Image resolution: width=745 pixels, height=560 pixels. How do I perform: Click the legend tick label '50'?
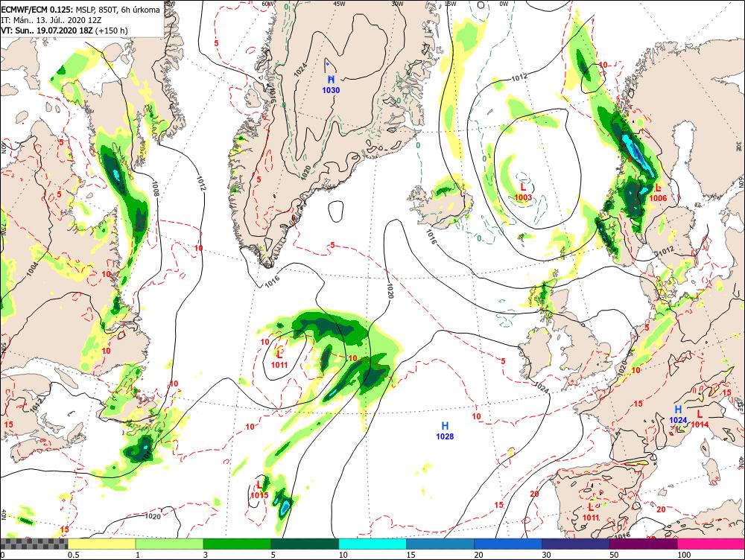point(614,555)
